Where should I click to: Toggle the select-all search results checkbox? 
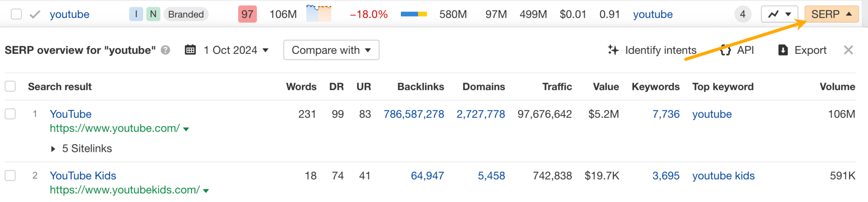coord(10,87)
